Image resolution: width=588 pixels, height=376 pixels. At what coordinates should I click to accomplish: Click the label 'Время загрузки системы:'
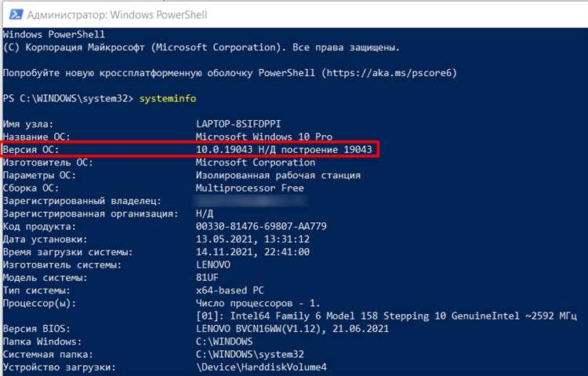[x=67, y=252]
